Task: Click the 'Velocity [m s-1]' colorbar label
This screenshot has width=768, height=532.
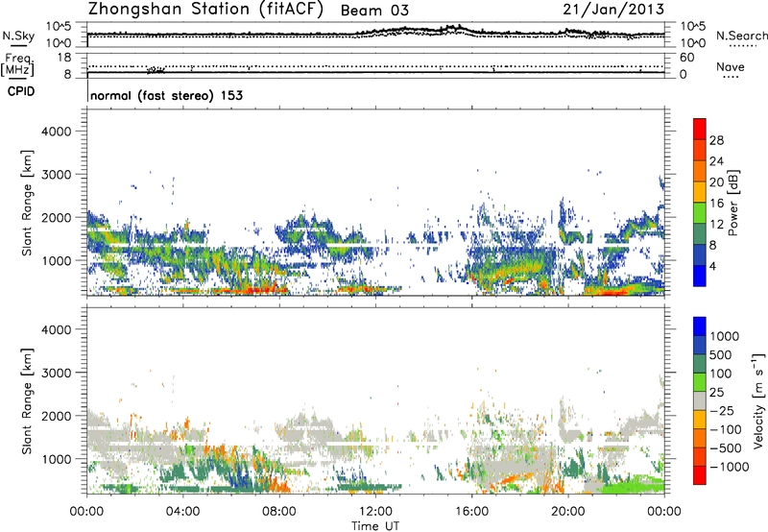Action: pyautogui.click(x=758, y=400)
